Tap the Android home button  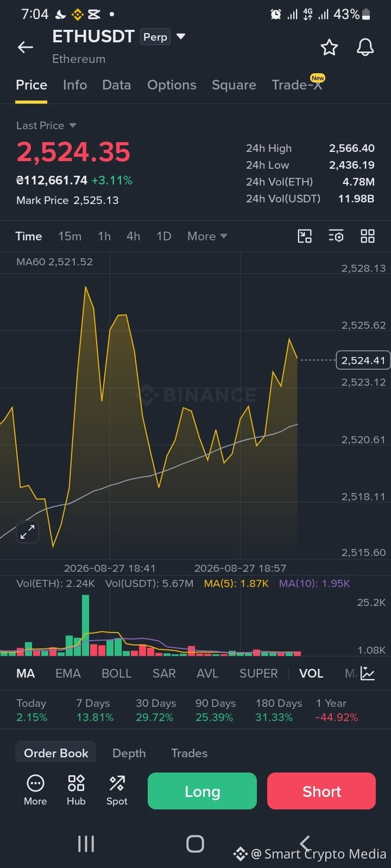[195, 844]
